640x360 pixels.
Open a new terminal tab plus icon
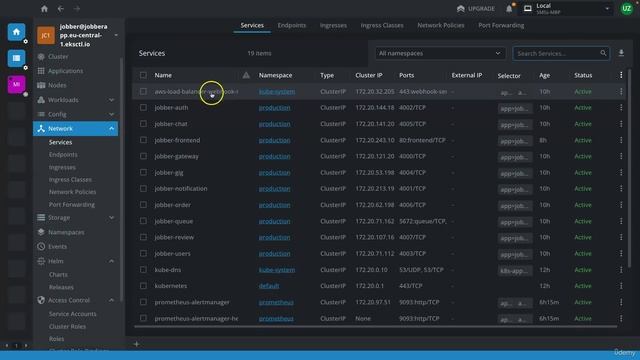136,344
